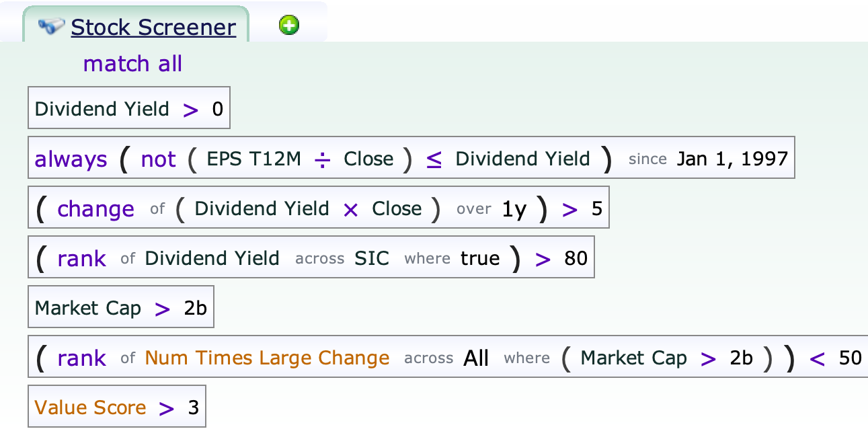Image resolution: width=868 pixels, height=429 pixels.
Task: Click the greater-than operator after Dividend Yield
Action: 191,109
